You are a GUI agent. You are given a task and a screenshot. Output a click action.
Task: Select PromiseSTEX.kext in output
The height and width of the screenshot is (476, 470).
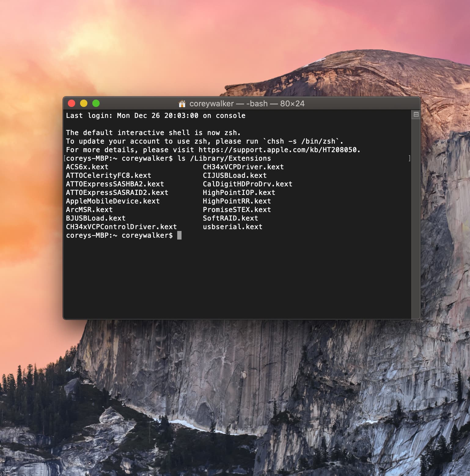237,210
